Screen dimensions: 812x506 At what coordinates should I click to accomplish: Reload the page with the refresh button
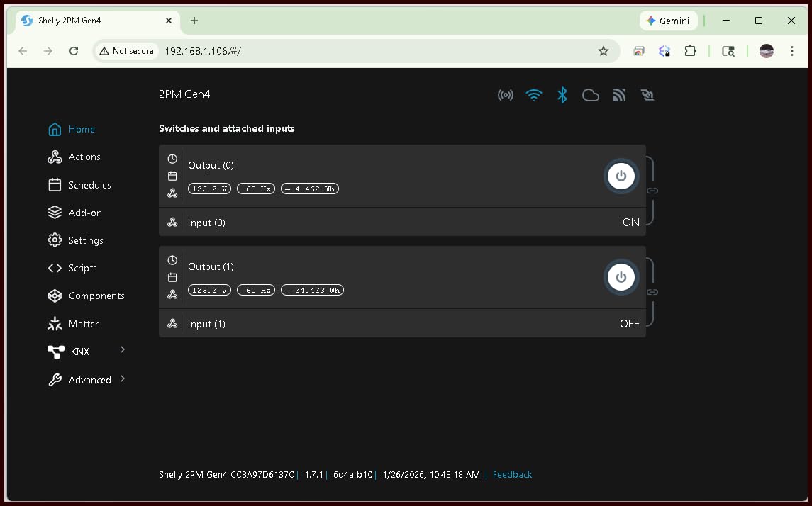pyautogui.click(x=74, y=51)
